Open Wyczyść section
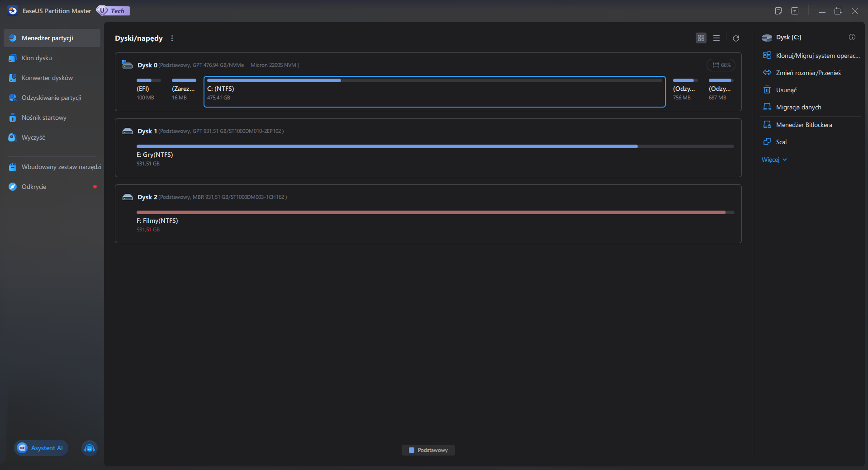The height and width of the screenshot is (470, 868). tap(52, 137)
